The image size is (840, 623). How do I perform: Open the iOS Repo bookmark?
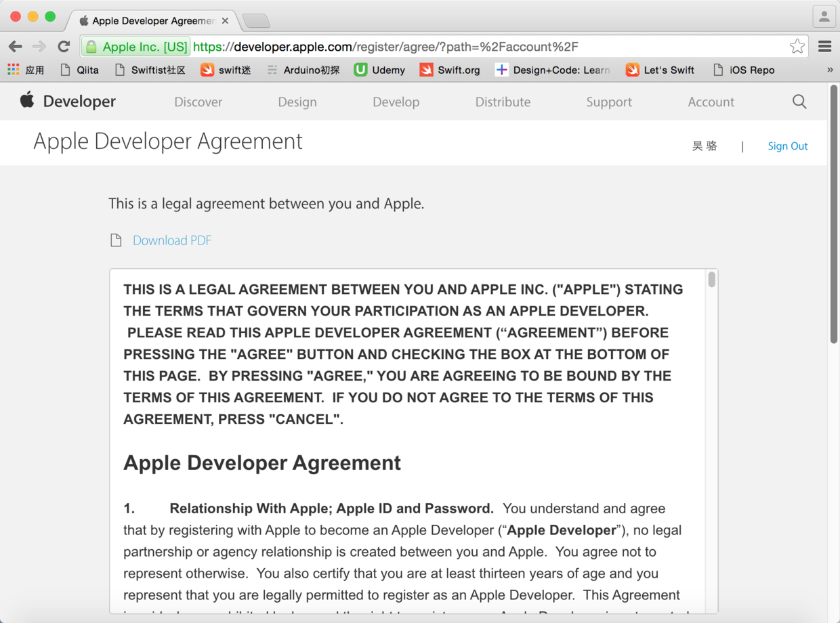coord(744,70)
